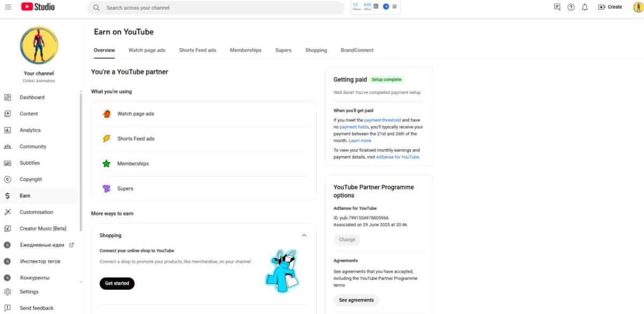Image resolution: width=644 pixels, height=314 pixels.
Task: Click the shopping bag mascot illustration
Action: click(282, 271)
